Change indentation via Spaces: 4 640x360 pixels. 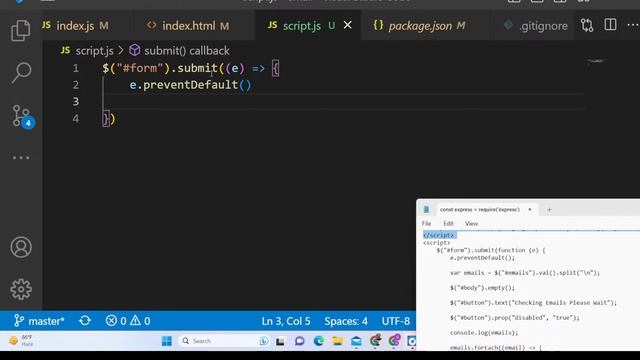click(x=346, y=321)
